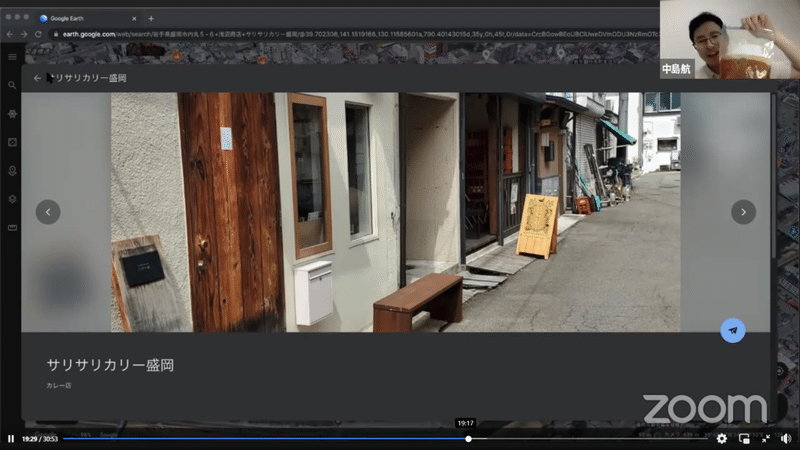This screenshot has height=450, width=800.
Task: Click place title サリサリカリー盛岡 below photo
Action: (110, 365)
